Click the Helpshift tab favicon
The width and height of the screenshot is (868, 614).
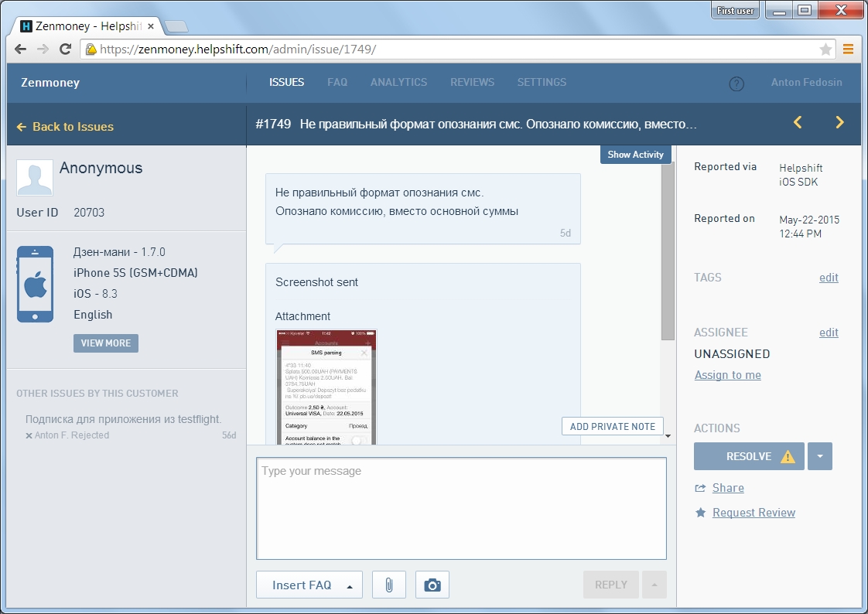26,26
